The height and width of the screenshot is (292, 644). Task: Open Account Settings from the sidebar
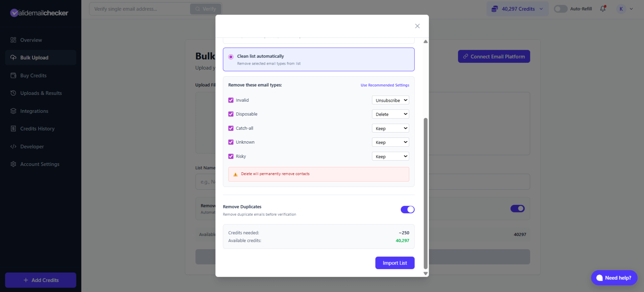(x=40, y=164)
